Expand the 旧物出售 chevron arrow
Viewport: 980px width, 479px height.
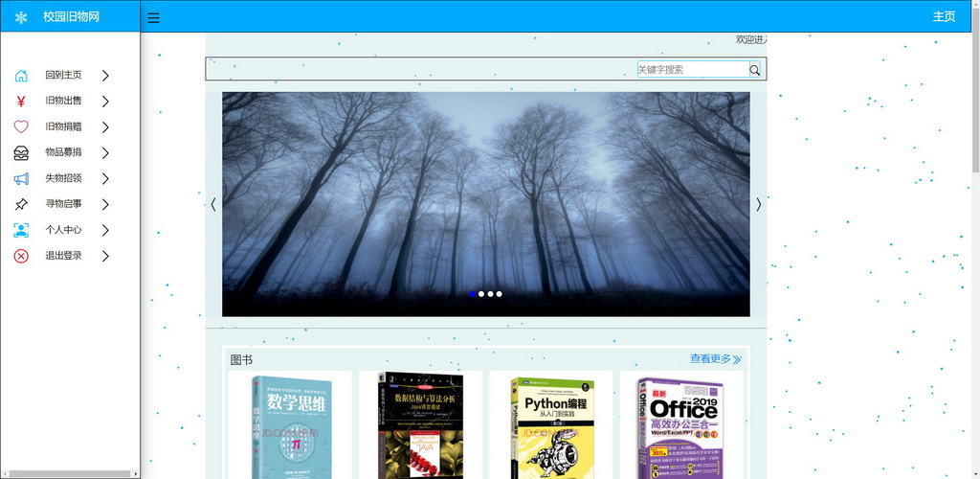[105, 101]
